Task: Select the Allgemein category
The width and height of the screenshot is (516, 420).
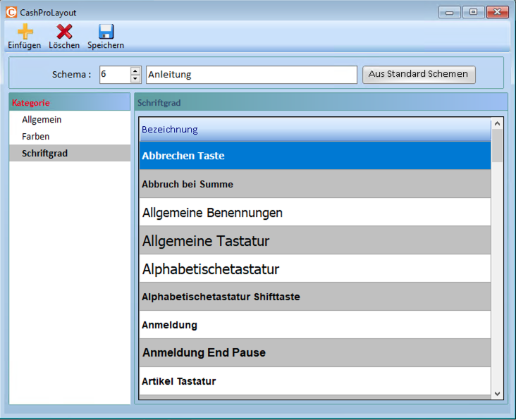Action: click(42, 120)
